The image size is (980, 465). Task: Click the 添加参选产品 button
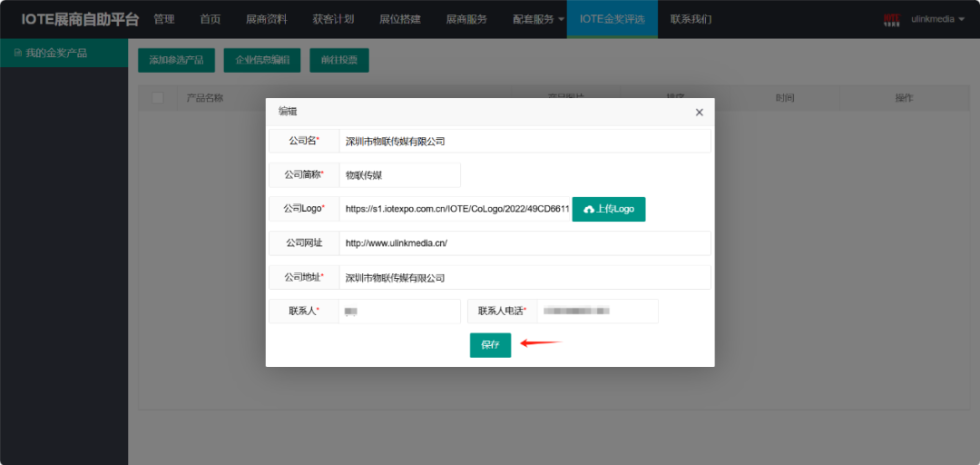coord(176,60)
